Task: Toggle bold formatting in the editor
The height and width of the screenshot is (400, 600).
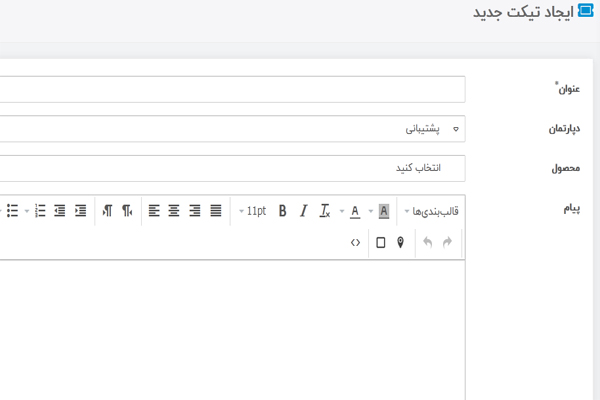Action: coord(283,211)
